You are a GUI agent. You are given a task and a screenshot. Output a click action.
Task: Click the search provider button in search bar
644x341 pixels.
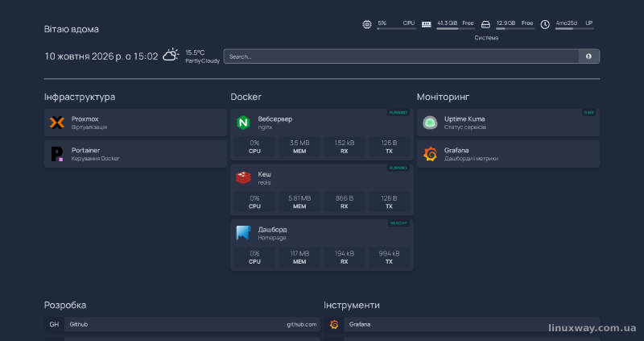coord(589,56)
